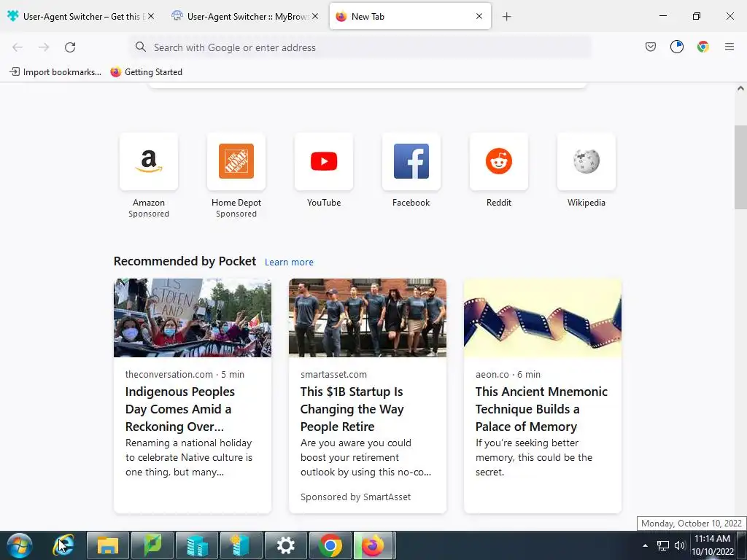Image resolution: width=747 pixels, height=560 pixels.
Task: Open the taskbar clock showing 11:14 AM
Action: point(713,545)
